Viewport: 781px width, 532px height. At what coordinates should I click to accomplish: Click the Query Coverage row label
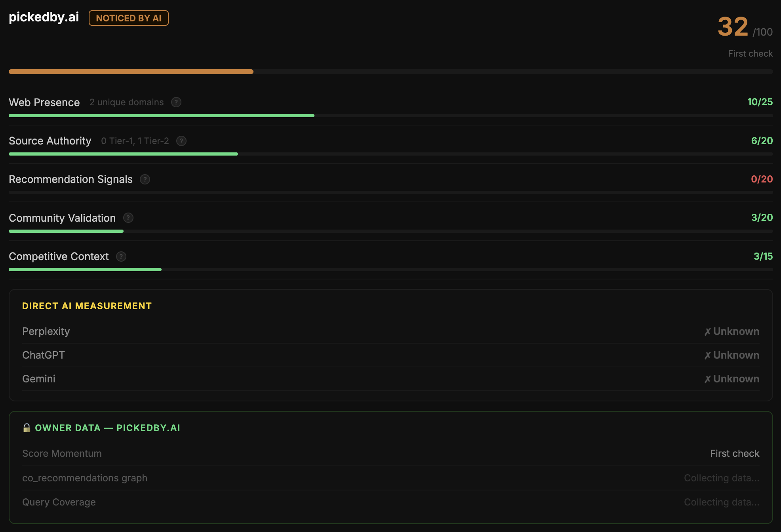59,502
